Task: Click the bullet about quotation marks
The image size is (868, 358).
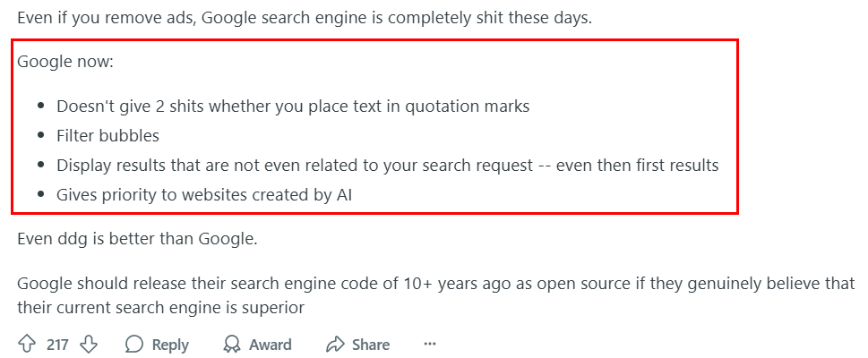Action: pos(293,106)
